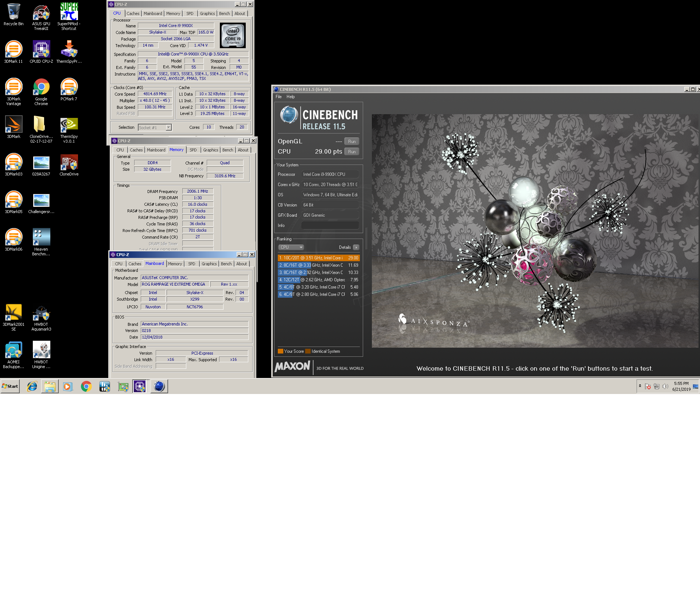Screen dimensions: 700x591
Task: Click the taskbar clock showing 5:55 PM
Action: click(681, 386)
